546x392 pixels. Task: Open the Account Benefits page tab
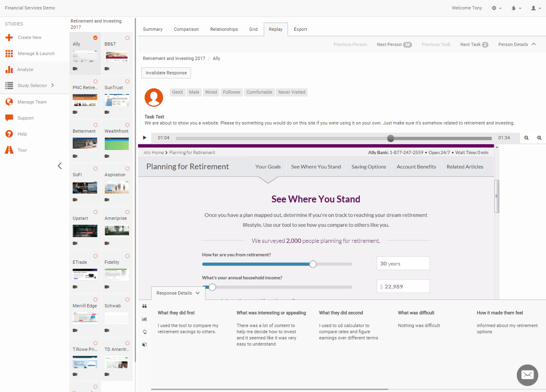click(416, 167)
